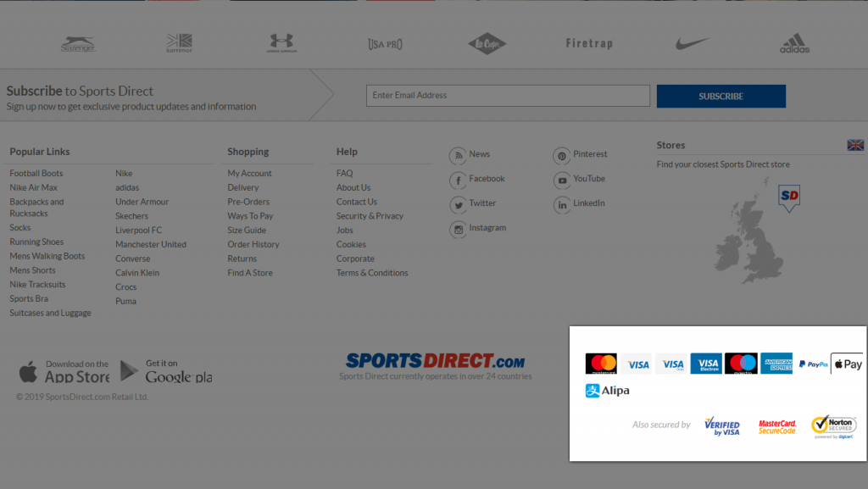Click the Alipay payment logo
This screenshot has height=489, width=868.
pos(606,391)
